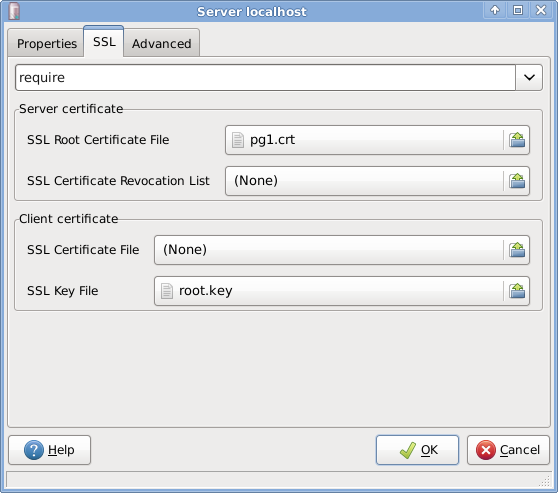Browse for client SSL Certificate File

[x=517, y=250]
